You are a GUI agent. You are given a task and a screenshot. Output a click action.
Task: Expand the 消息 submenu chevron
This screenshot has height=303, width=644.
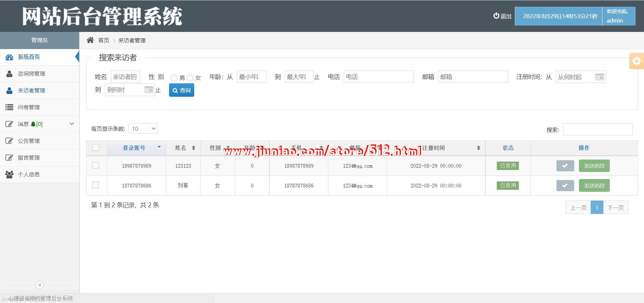[x=71, y=124]
